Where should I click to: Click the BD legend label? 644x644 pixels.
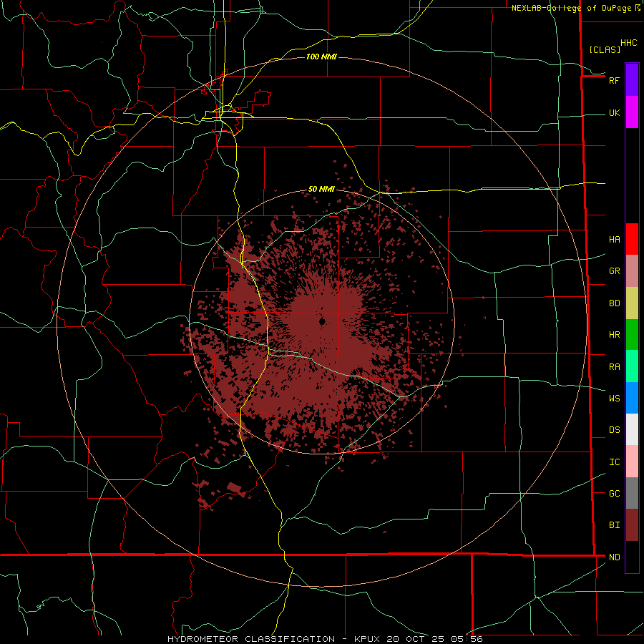[614, 303]
